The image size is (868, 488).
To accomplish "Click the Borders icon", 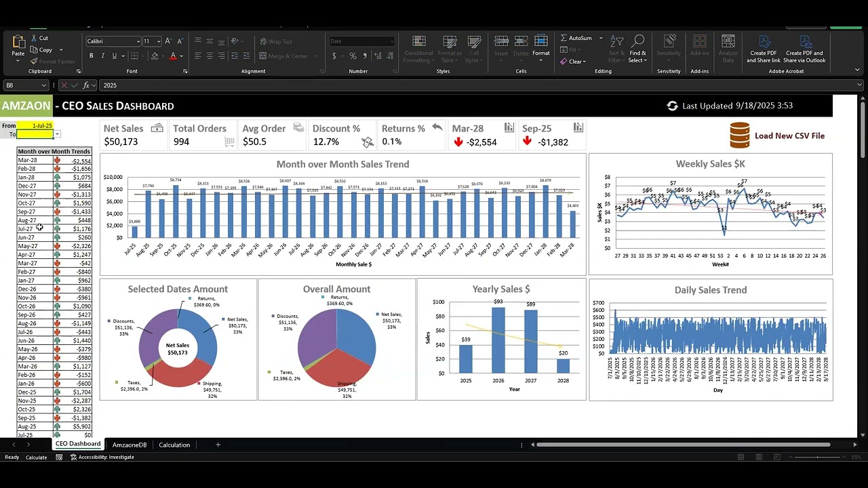I will tap(134, 56).
